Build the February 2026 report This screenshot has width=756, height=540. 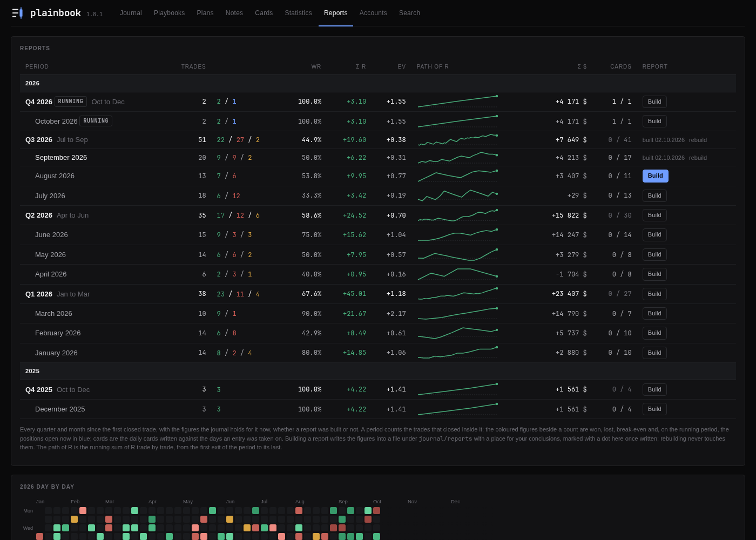[x=654, y=333]
